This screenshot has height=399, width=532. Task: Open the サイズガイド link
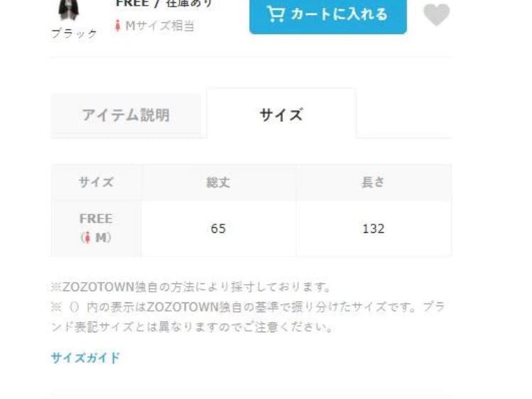click(85, 358)
